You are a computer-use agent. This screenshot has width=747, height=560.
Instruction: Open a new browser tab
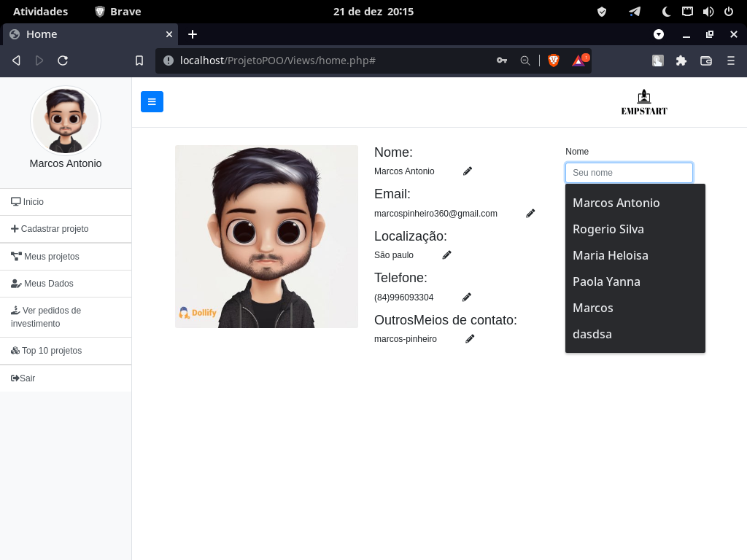click(x=193, y=34)
